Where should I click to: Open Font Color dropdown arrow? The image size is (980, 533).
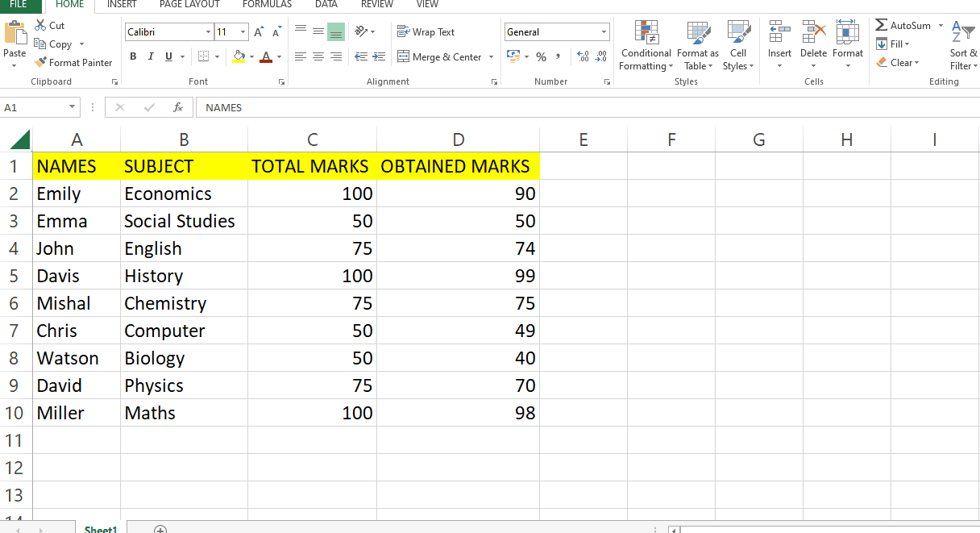pyautogui.click(x=280, y=57)
